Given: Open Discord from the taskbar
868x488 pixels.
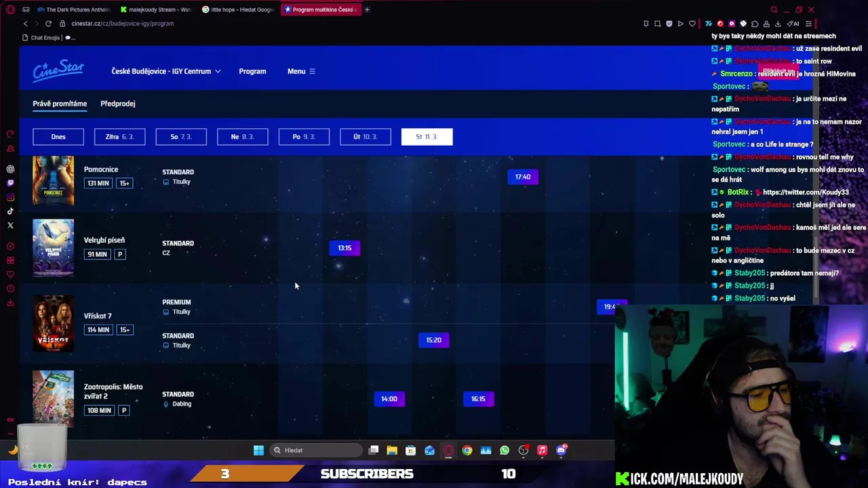Looking at the screenshot, I should click(x=561, y=451).
